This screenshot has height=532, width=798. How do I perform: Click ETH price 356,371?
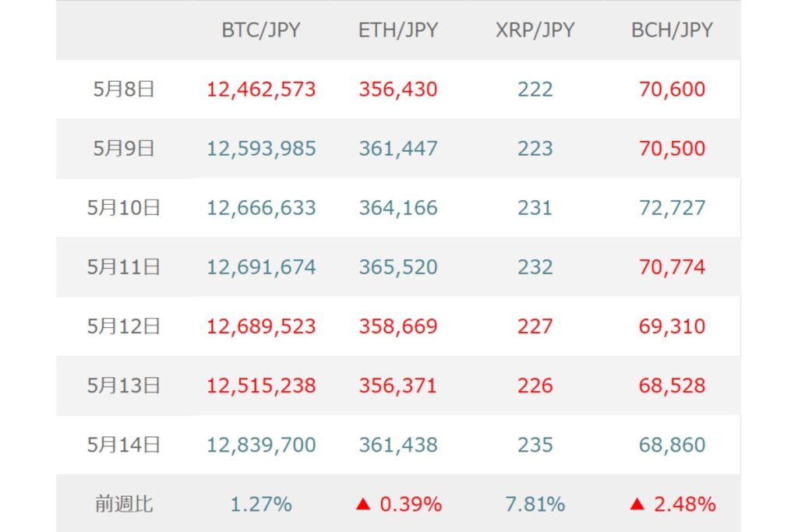(398, 386)
